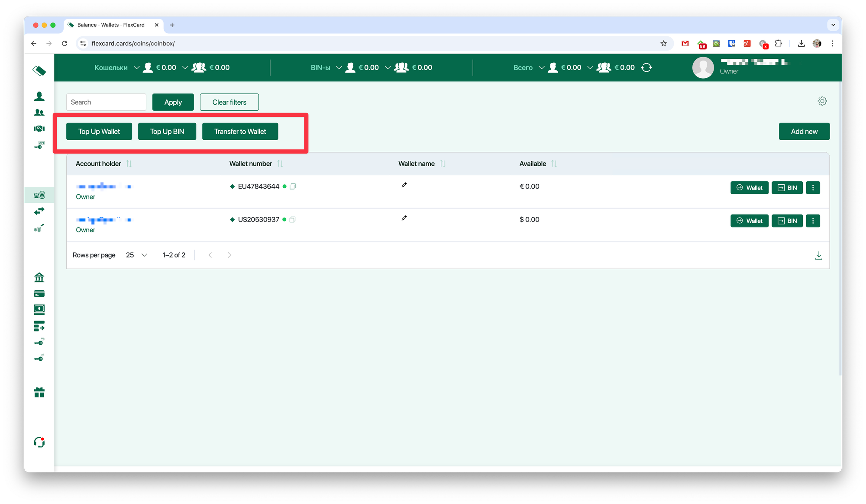
Task: Click the Top Up Wallet button
Action: pyautogui.click(x=99, y=132)
